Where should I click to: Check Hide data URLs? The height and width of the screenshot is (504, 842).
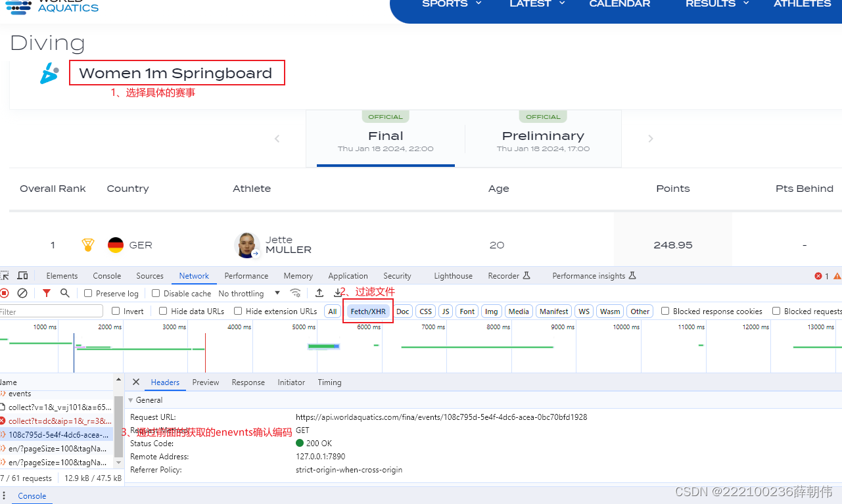click(163, 311)
